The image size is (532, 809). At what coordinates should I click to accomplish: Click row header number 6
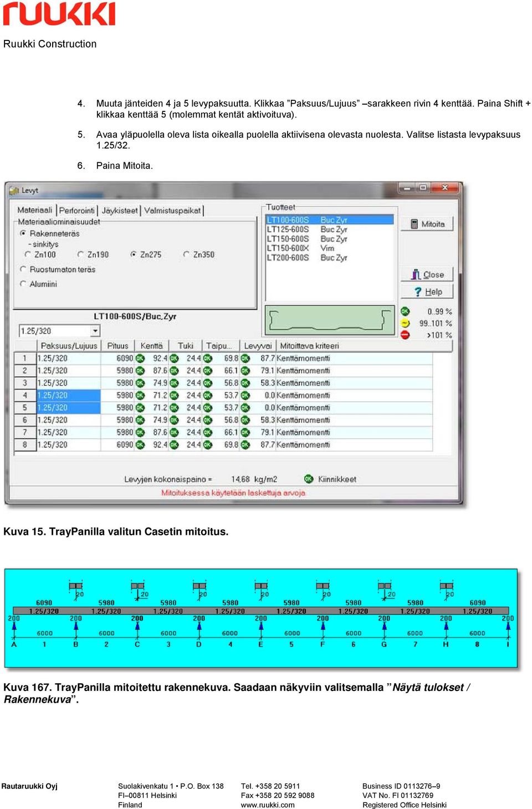[25, 420]
